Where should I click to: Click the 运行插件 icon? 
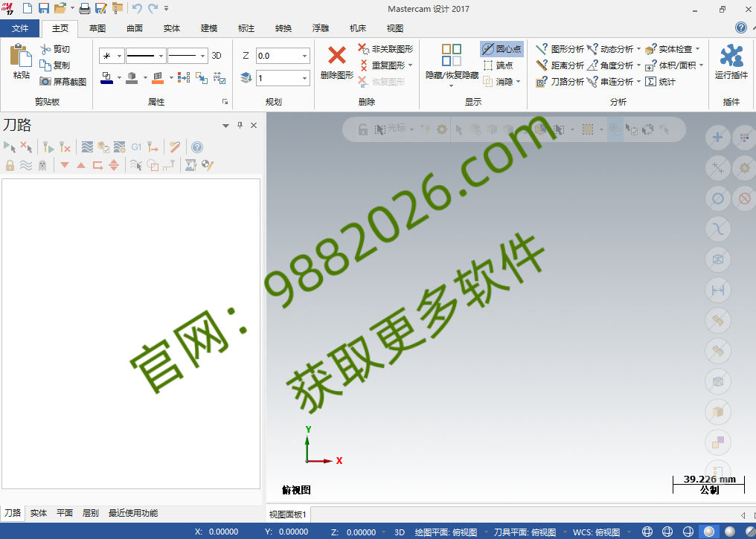pos(731,56)
